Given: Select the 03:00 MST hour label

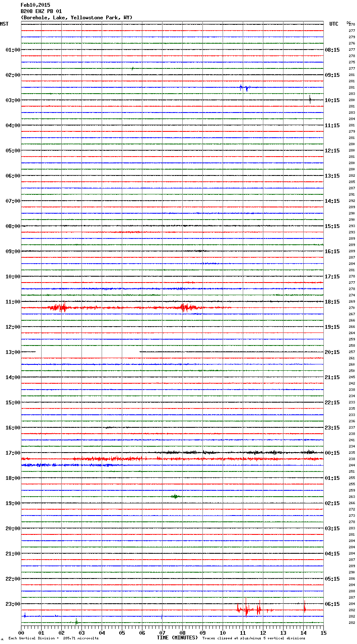Looking at the screenshot, I should pyautogui.click(x=13, y=100).
